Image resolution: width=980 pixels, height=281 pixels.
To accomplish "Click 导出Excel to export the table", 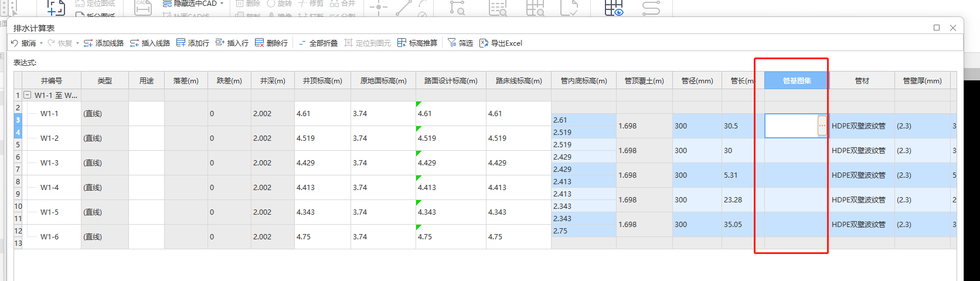I will click(501, 43).
